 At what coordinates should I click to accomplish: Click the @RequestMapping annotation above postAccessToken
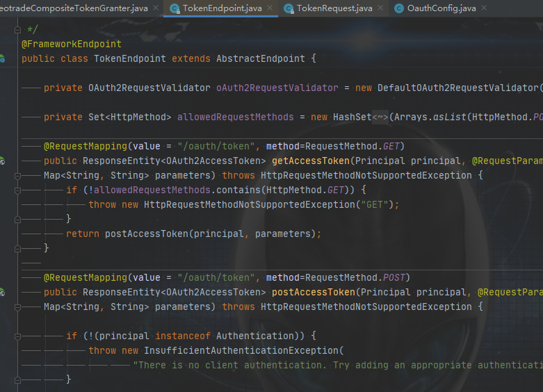(x=86, y=277)
